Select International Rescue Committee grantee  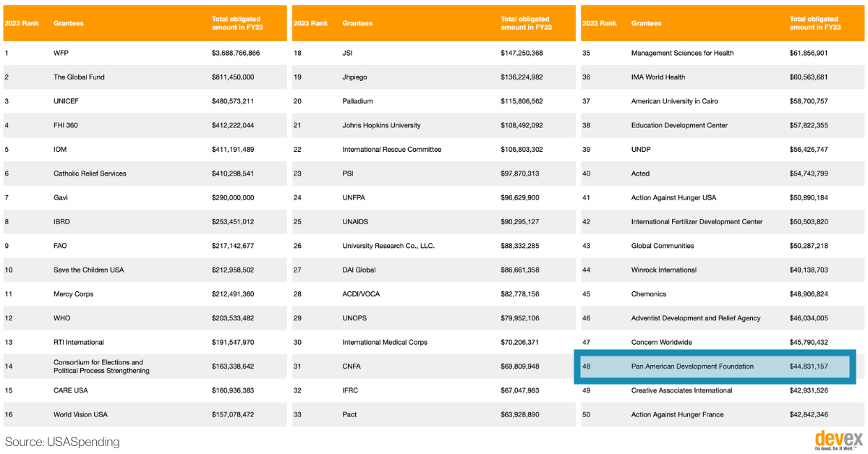tap(391, 150)
